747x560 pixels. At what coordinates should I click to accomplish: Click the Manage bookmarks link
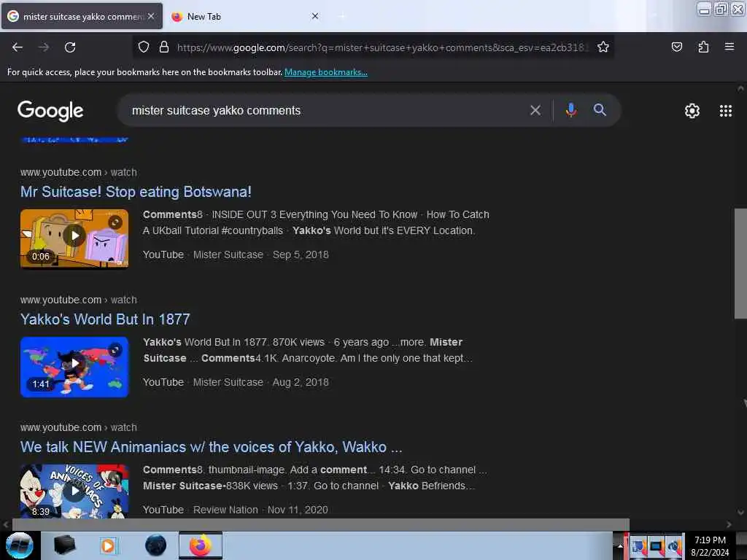(x=326, y=72)
